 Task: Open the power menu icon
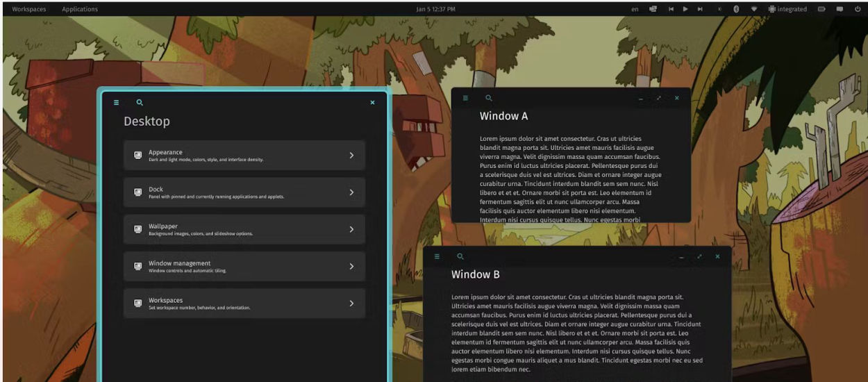[x=858, y=9]
